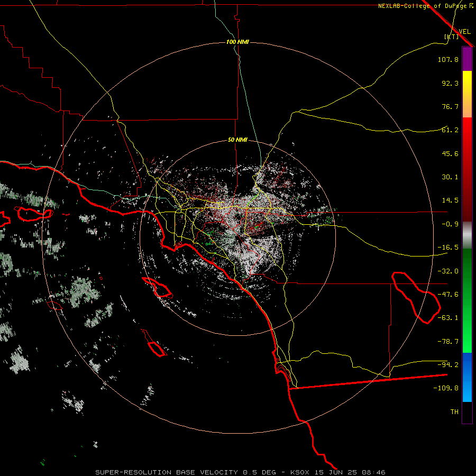
Task: Pick the gray near-zero segment of the scale
Action: tap(467, 235)
